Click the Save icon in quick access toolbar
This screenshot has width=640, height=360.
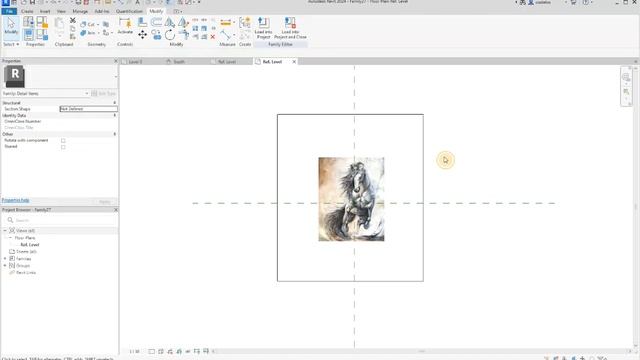click(x=32, y=2)
